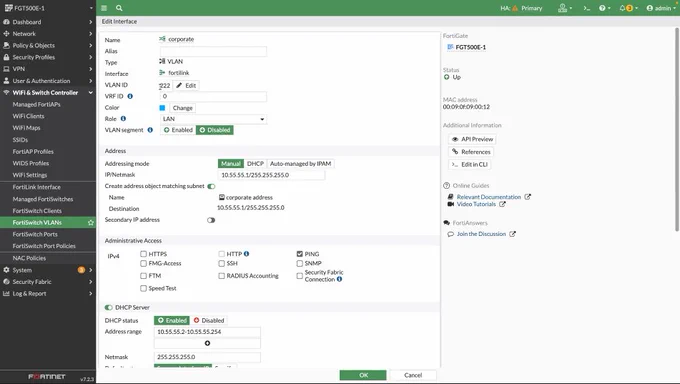Click the Security Fabric Connection info icon
This screenshot has width=680, height=384.
tap(340, 279)
